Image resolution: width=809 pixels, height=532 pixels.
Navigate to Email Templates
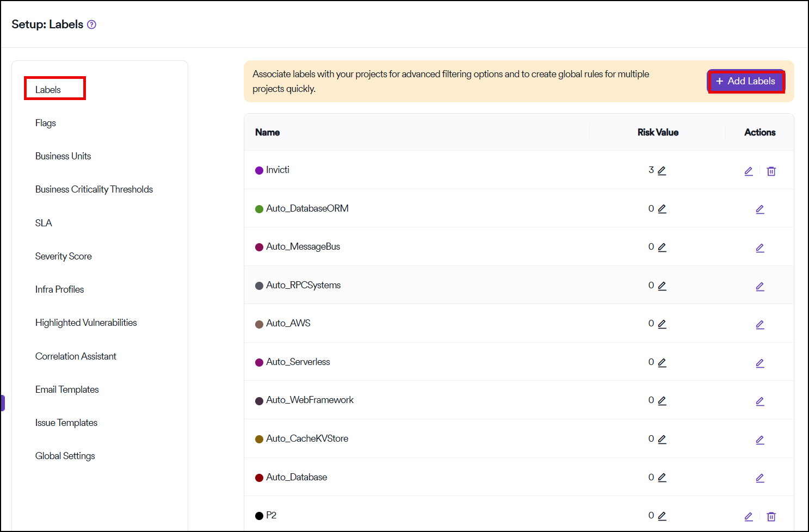point(67,389)
